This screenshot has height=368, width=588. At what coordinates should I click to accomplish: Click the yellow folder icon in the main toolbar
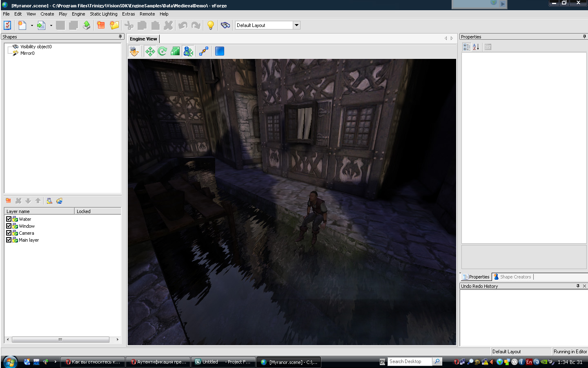(114, 25)
